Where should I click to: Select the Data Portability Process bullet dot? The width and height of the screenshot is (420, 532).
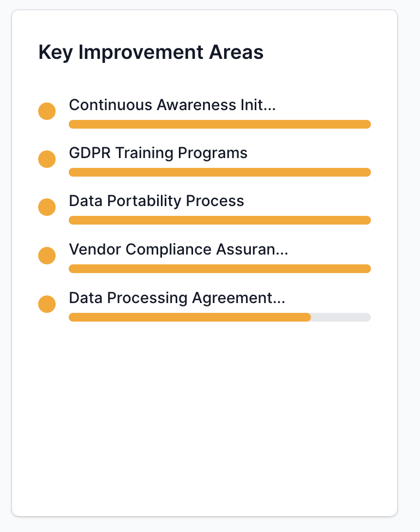47,207
